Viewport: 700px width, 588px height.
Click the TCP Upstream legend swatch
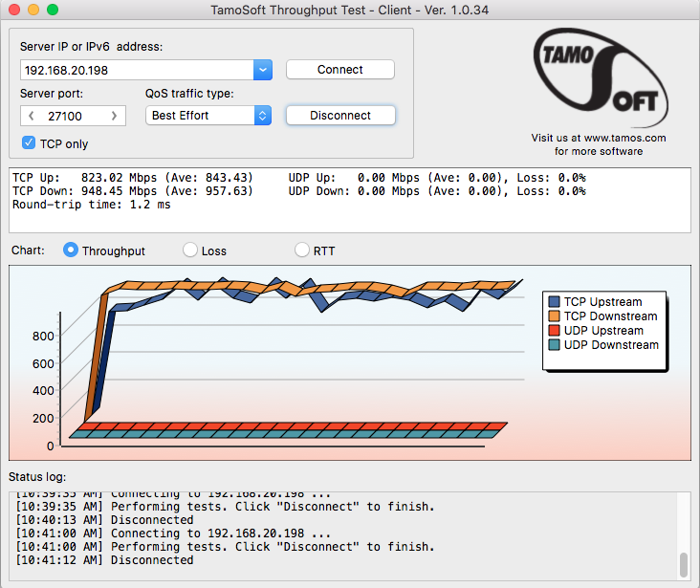(x=554, y=302)
